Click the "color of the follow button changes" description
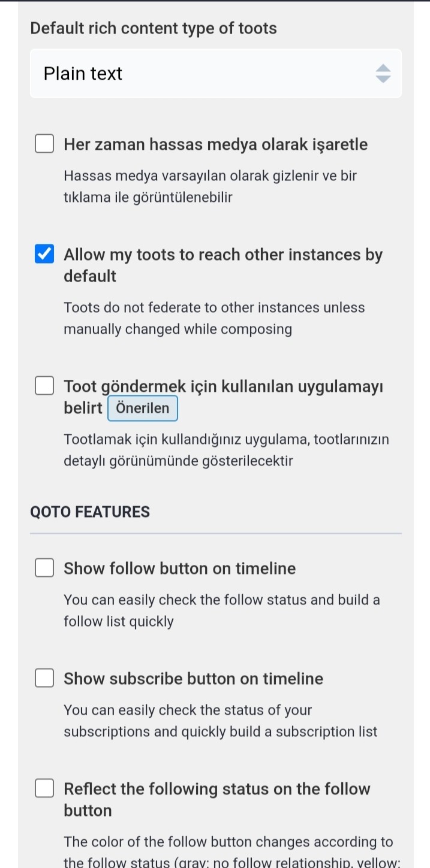 228,842
